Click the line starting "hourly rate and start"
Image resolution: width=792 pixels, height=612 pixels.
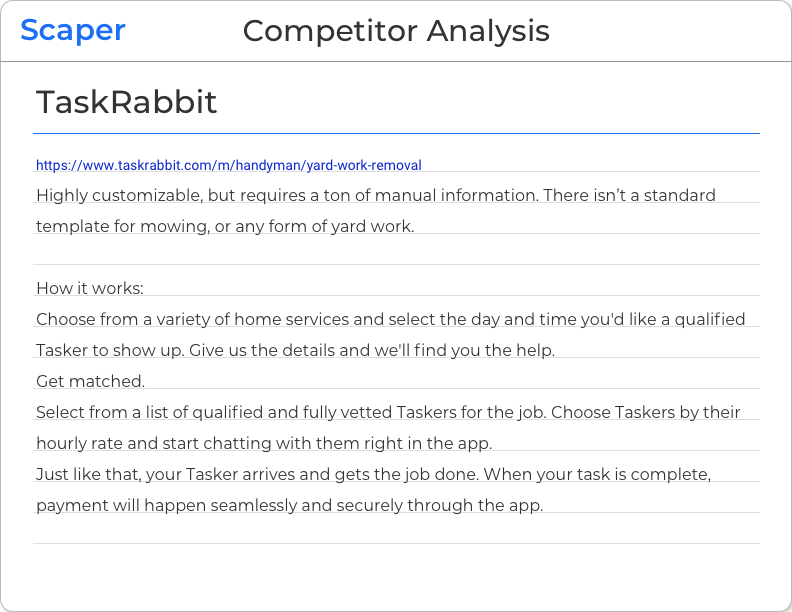click(x=264, y=443)
